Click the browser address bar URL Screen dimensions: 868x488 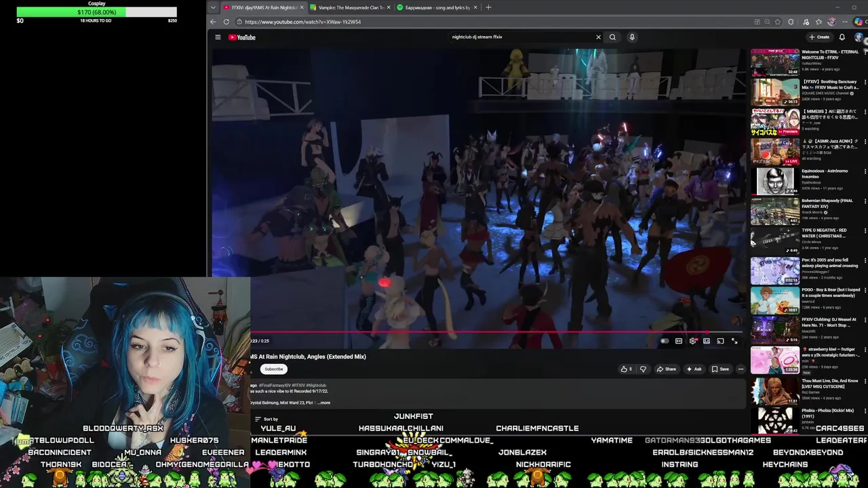[302, 22]
